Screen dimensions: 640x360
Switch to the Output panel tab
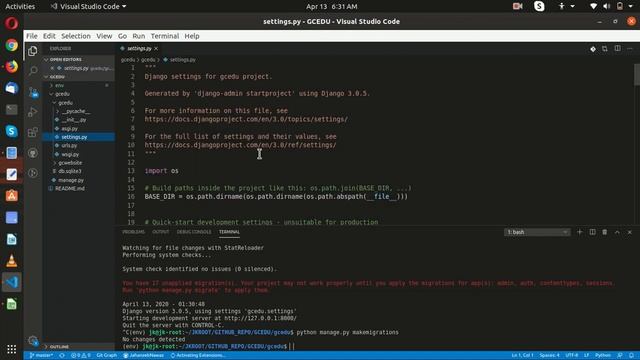(x=160, y=232)
